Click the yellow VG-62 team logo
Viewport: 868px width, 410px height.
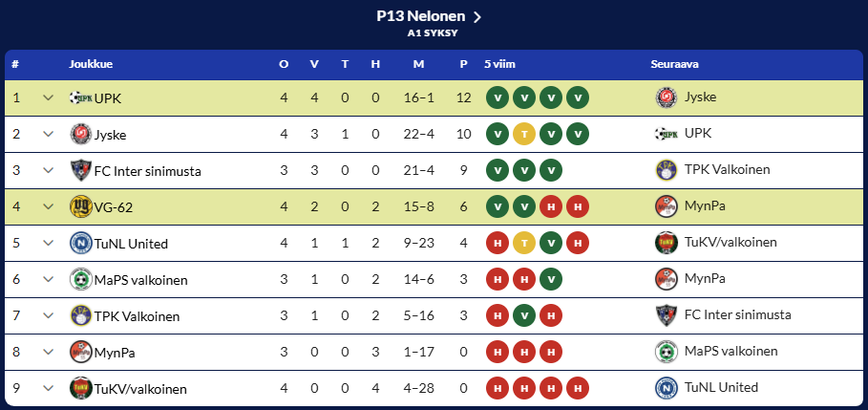click(x=81, y=207)
